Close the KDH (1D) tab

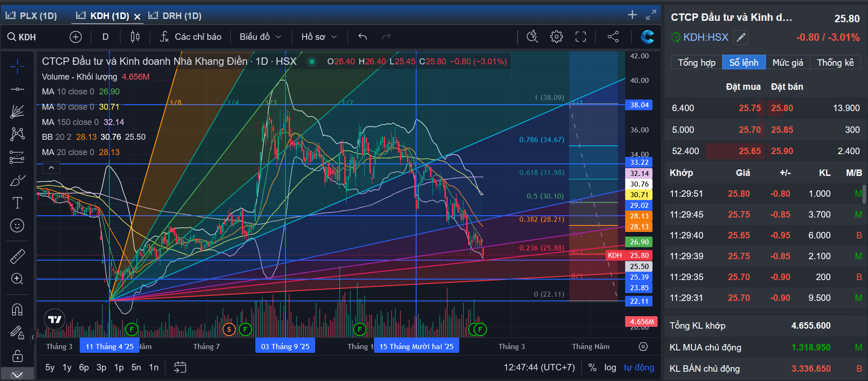[x=137, y=17]
